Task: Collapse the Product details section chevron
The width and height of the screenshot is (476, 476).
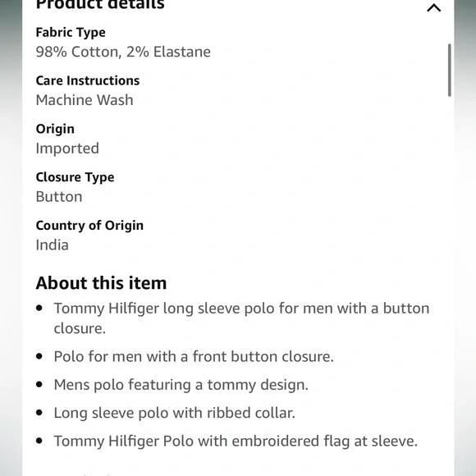Action: click(434, 7)
